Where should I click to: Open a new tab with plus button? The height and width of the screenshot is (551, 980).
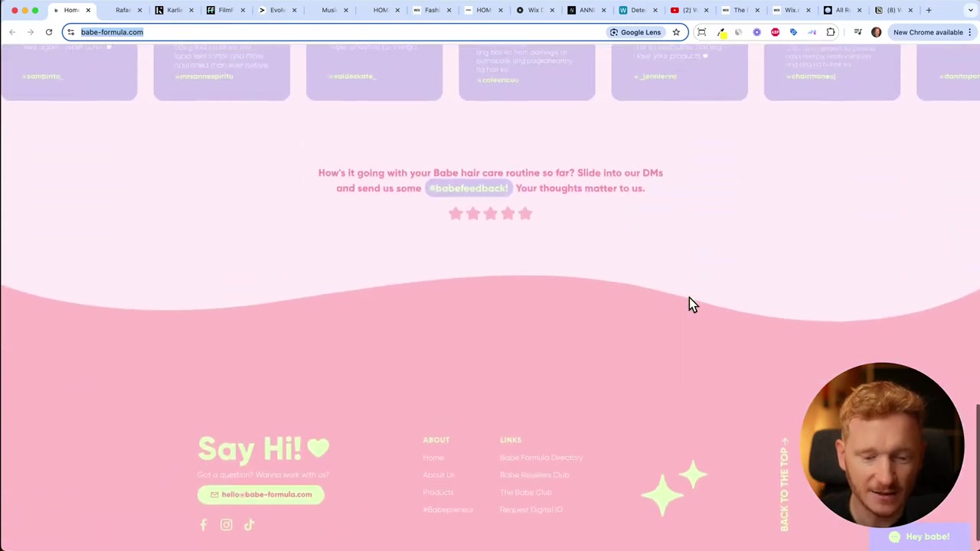[x=929, y=10]
